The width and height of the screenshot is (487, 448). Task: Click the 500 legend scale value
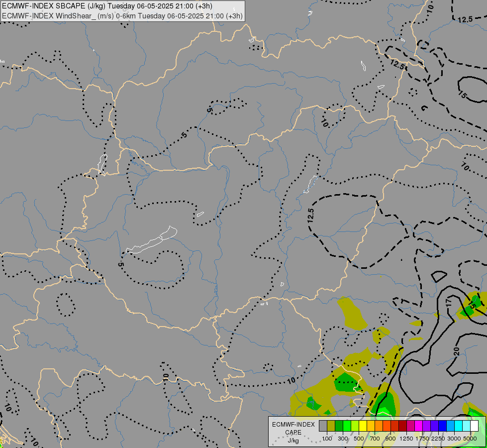click(x=359, y=439)
